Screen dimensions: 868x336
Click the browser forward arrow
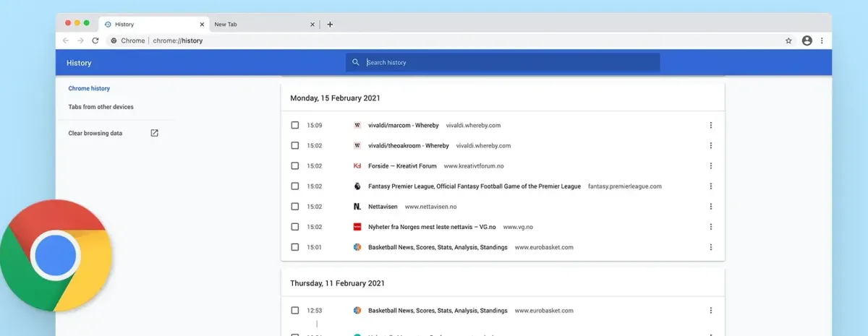(80, 40)
